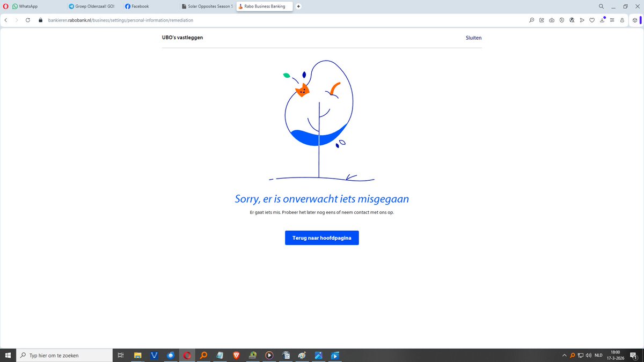Screen dimensions: 644x362
Task: Open the send/flow arrow icon
Action: [582, 20]
